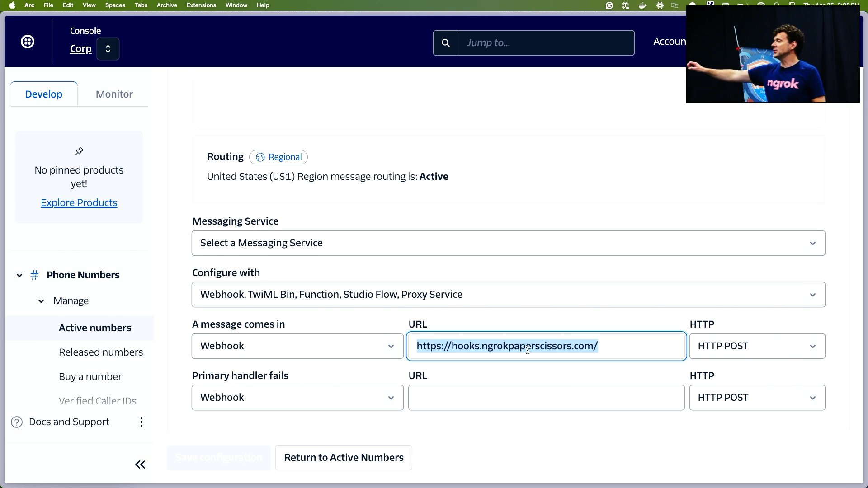Switch to the Develop tab
The height and width of the screenshot is (488, 868).
(43, 94)
